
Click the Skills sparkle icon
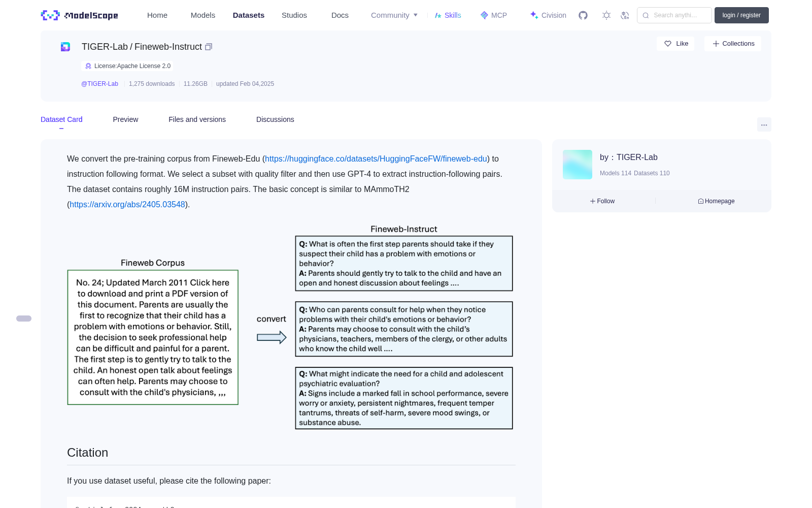tap(438, 15)
